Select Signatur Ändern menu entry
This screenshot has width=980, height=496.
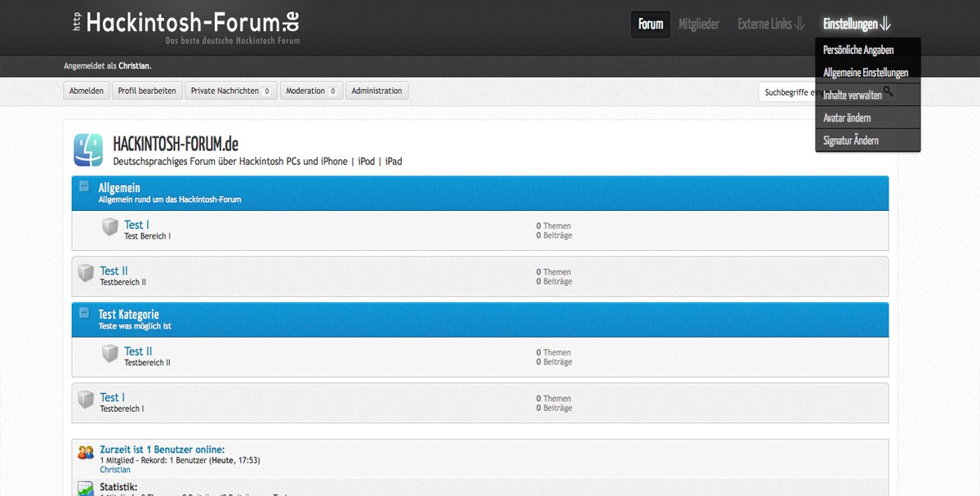[x=867, y=141]
